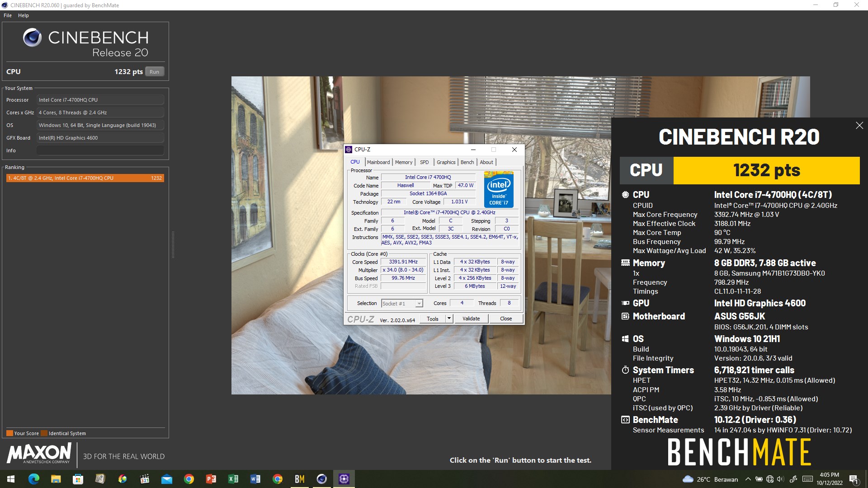Viewport: 868px width, 488px height.
Task: Click the BENCHMATE logo at panel bottom
Action: point(740,452)
